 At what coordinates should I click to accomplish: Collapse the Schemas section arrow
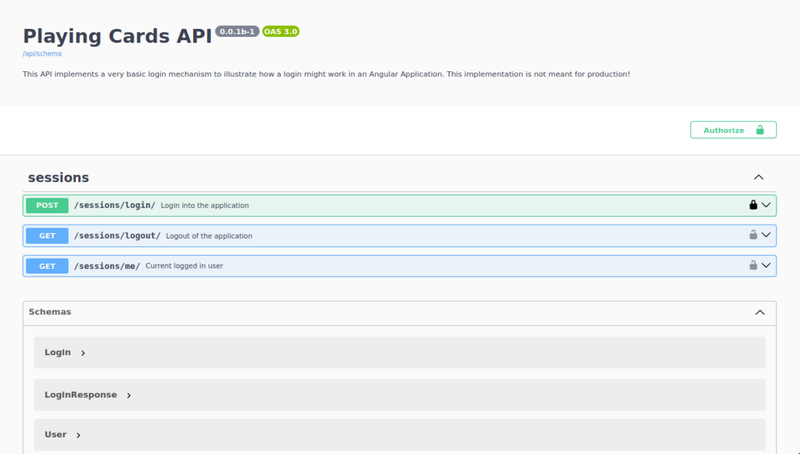coord(759,312)
